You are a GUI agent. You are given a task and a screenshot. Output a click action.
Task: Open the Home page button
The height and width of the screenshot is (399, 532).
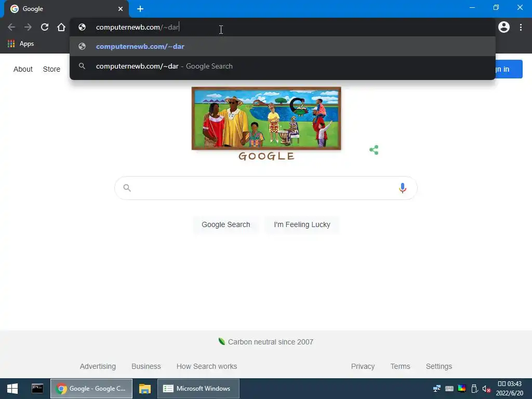pos(61,27)
